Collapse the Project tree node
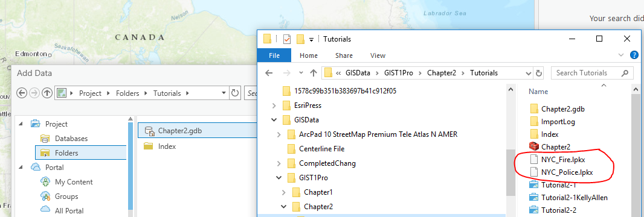Screen dimensions: 644x217 (21, 124)
